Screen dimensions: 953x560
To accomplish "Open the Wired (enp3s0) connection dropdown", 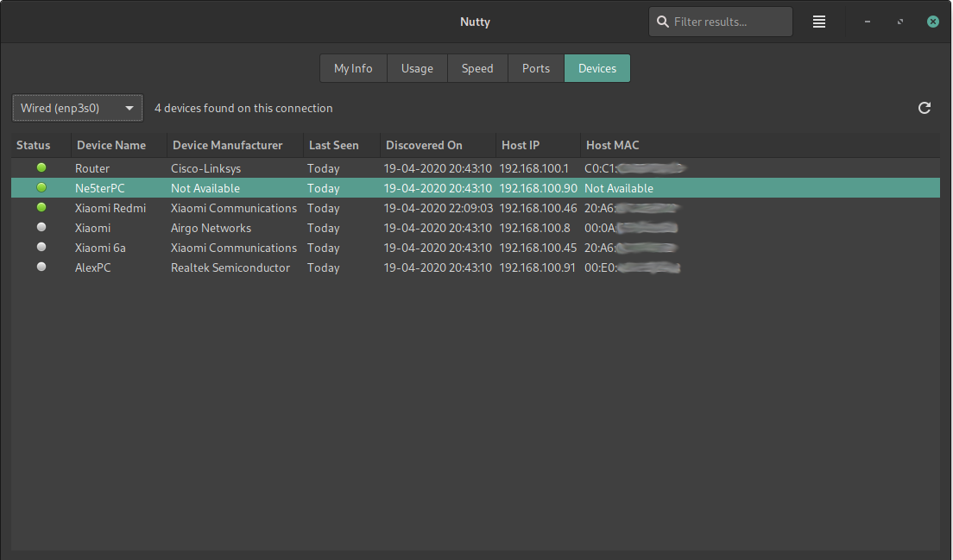I will click(78, 108).
